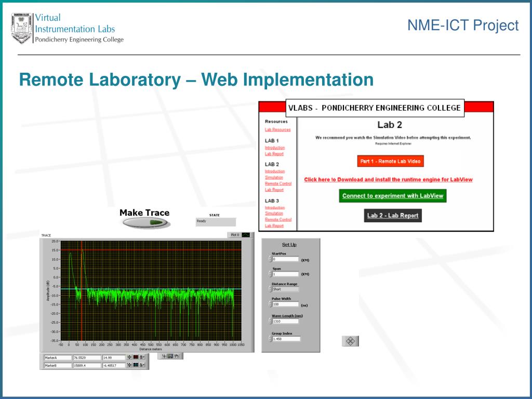
Task: Click MarkerA red color swatch
Action: coord(136,357)
